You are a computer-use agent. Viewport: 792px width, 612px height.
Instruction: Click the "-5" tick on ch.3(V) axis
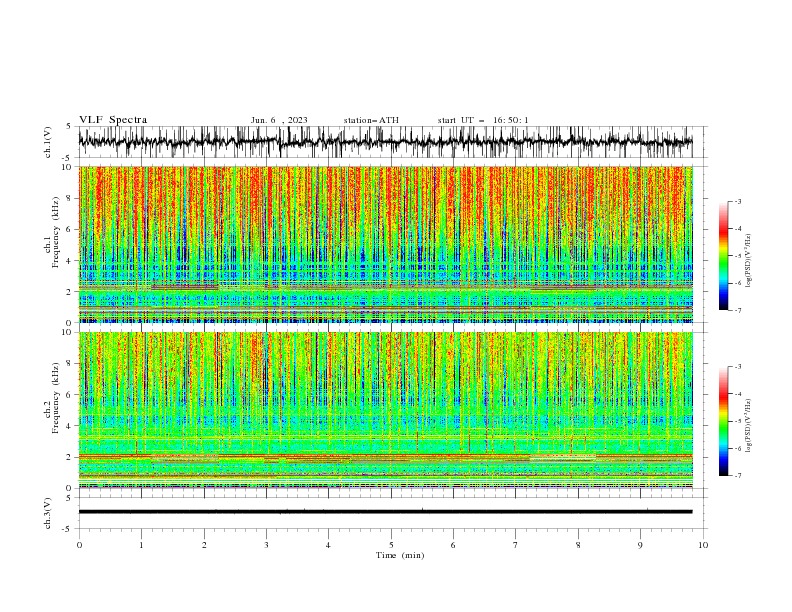pyautogui.click(x=67, y=529)
